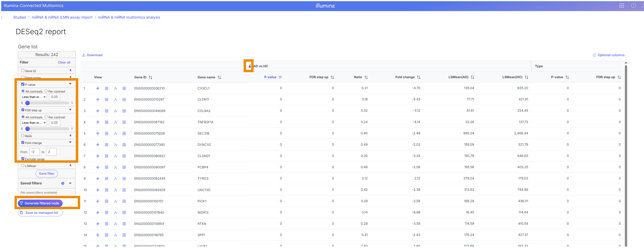Open the scatter plot view for CX3CL1 row
Image resolution: width=644 pixels, height=248 pixels.
[x=115, y=88]
